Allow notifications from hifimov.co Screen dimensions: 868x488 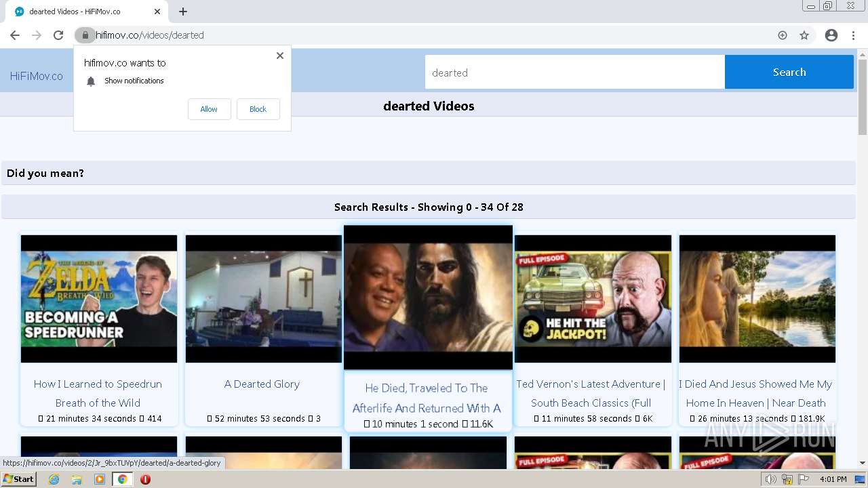click(209, 109)
